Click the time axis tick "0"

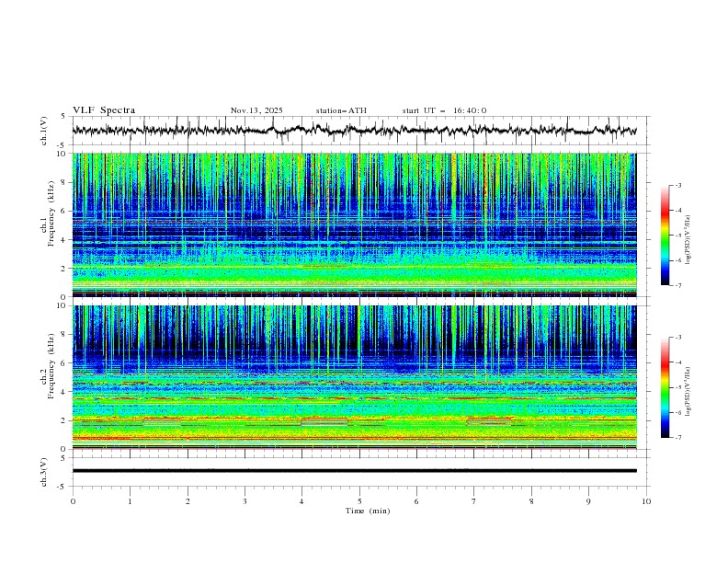(73, 501)
